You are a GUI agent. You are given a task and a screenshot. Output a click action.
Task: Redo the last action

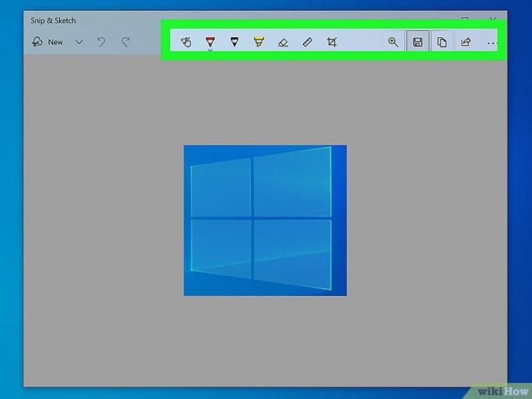(126, 42)
